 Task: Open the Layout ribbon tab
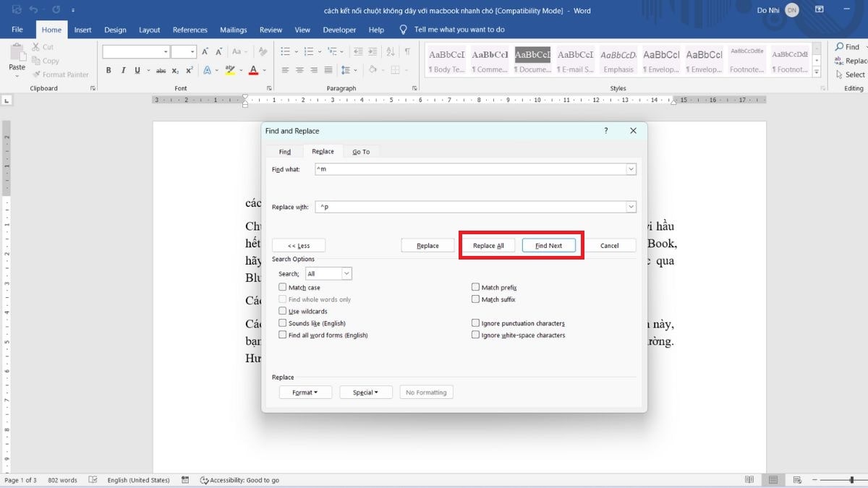click(x=149, y=30)
